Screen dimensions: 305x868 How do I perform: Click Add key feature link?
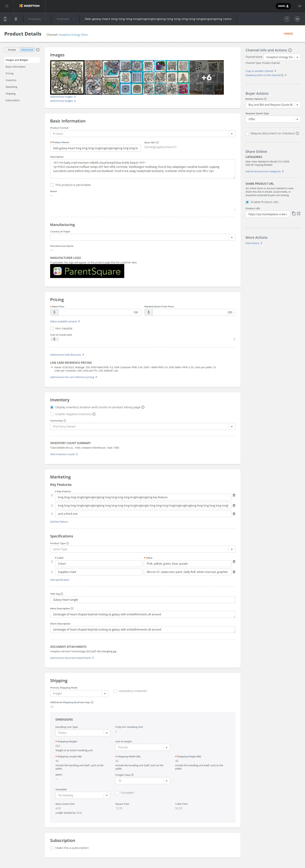[59, 522]
